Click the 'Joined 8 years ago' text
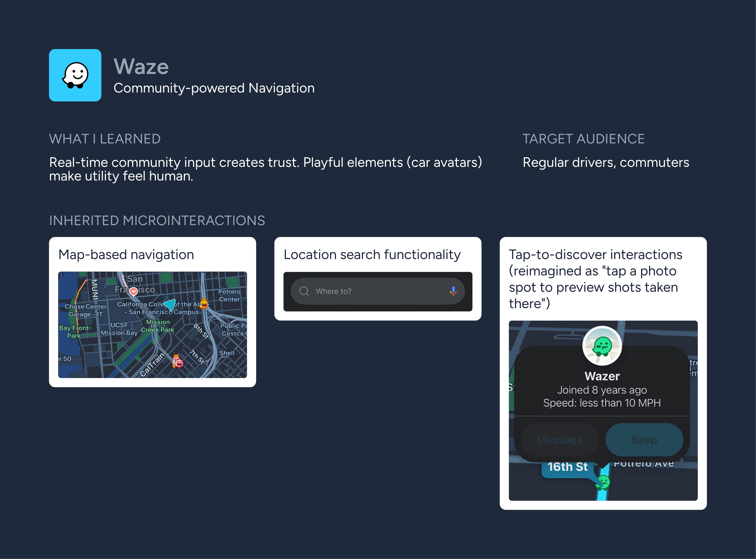This screenshot has width=756, height=559. click(602, 390)
